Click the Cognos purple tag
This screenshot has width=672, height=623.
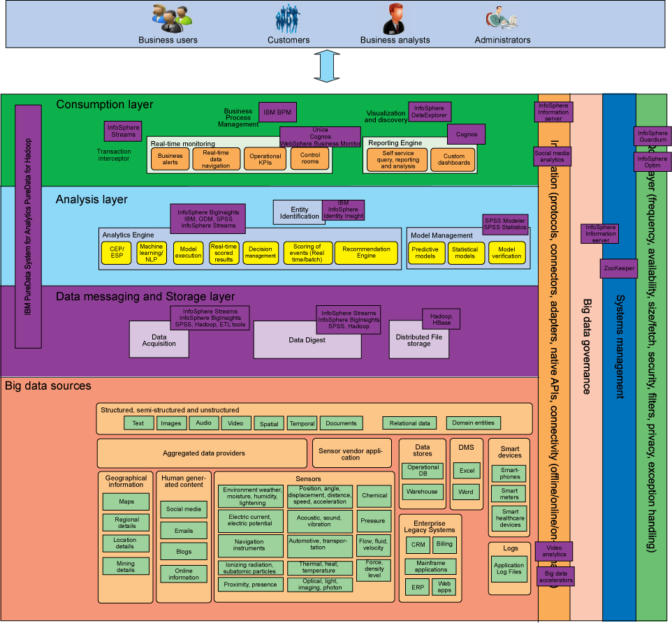[x=467, y=134]
